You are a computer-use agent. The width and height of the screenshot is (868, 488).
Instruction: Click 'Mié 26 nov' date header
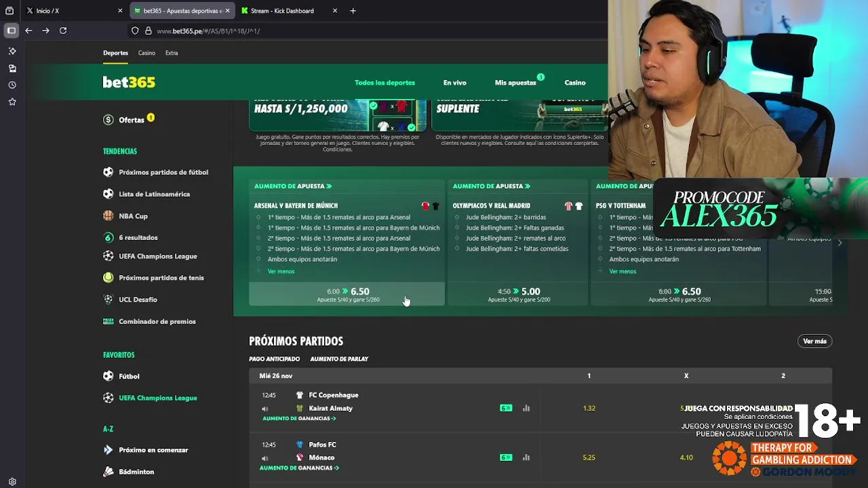[276, 375]
